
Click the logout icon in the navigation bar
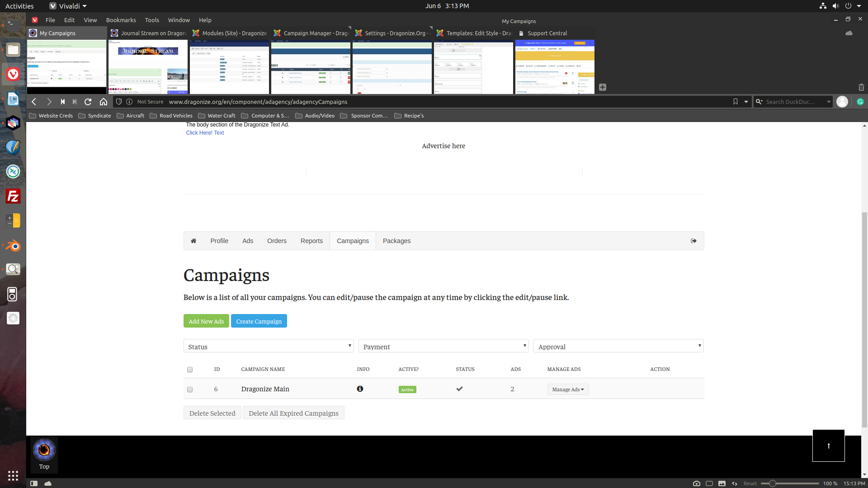pyautogui.click(x=693, y=241)
